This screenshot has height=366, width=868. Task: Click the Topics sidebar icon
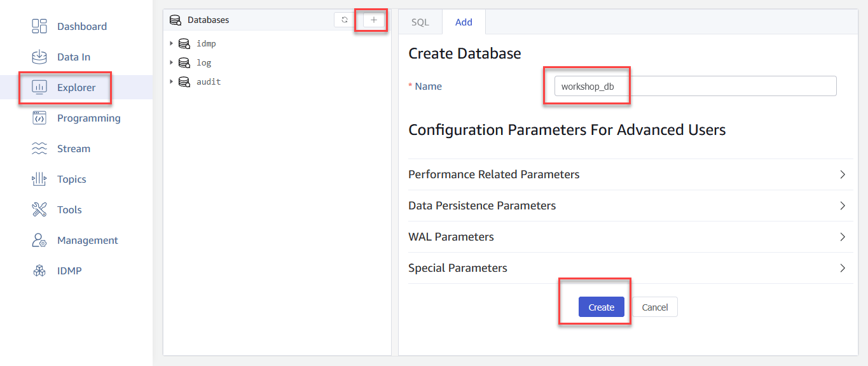click(x=39, y=179)
